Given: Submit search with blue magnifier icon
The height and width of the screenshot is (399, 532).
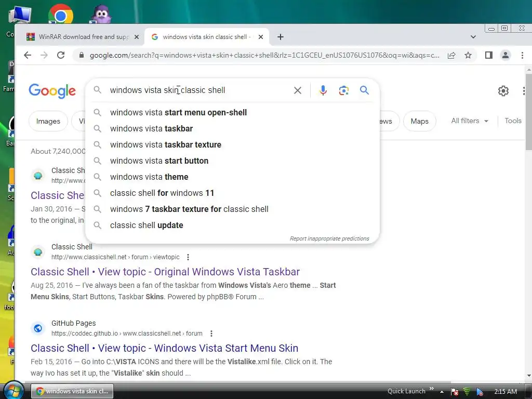Looking at the screenshot, I should (364, 90).
